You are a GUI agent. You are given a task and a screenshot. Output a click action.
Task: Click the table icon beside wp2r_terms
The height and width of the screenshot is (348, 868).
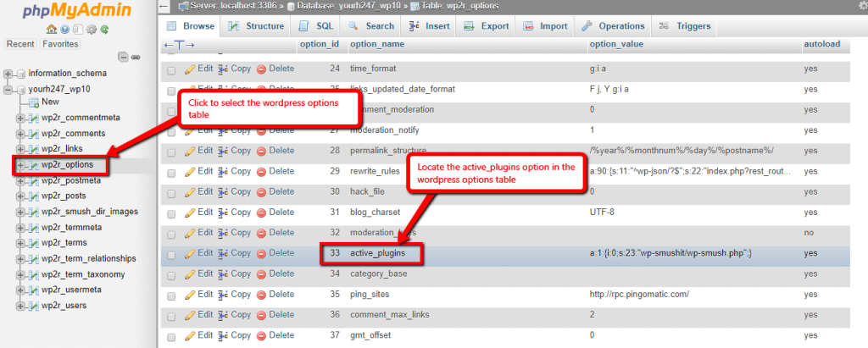34,243
